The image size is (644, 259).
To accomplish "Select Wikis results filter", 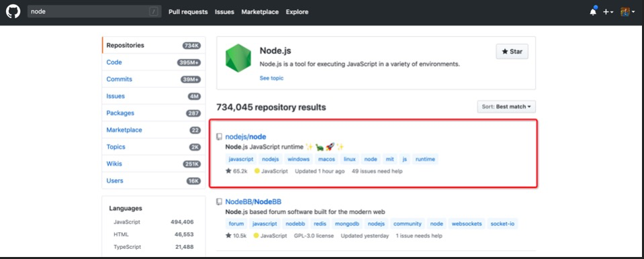I will pos(154,163).
